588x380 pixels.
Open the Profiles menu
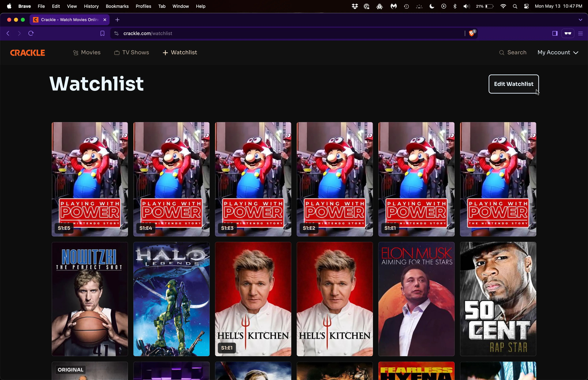[143, 6]
